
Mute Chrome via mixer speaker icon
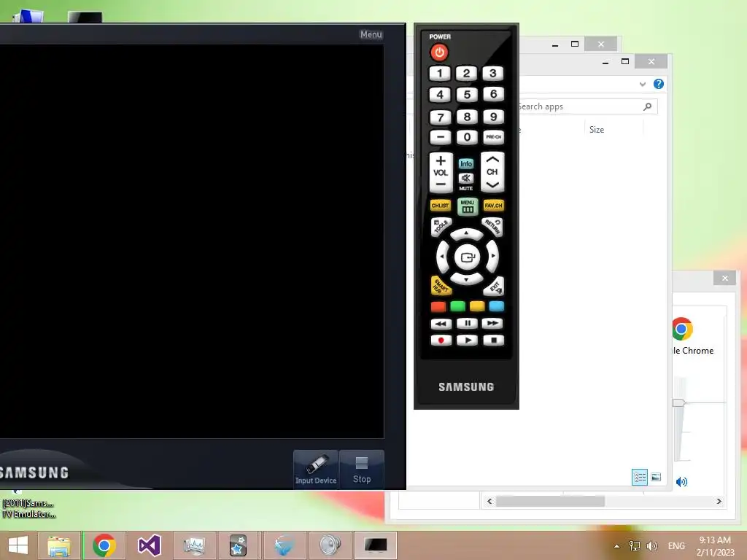(682, 482)
